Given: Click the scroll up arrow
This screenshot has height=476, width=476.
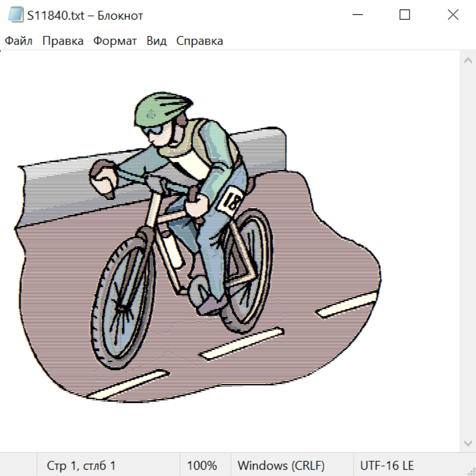Looking at the screenshot, I should [x=468, y=61].
